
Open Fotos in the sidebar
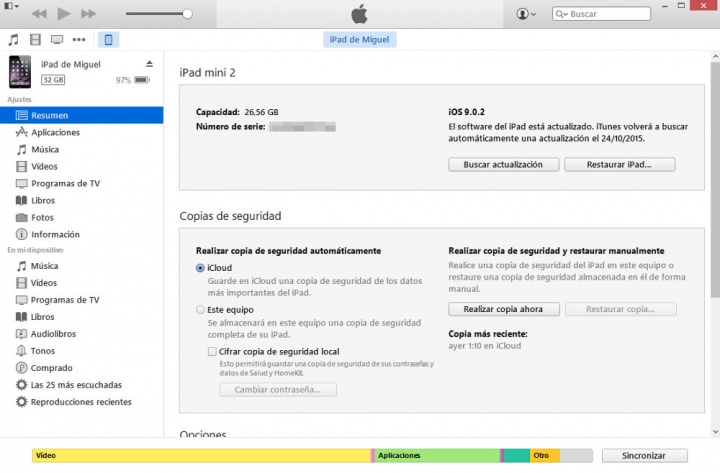click(x=82, y=217)
